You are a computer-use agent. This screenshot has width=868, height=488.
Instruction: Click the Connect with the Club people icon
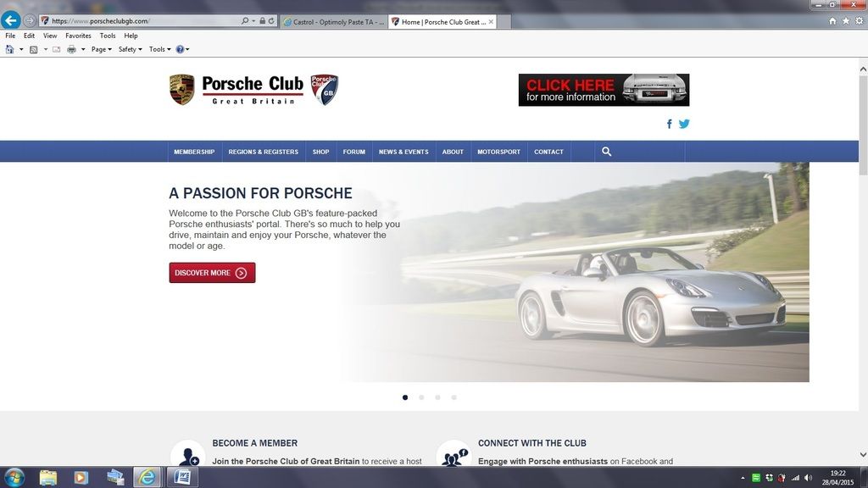(x=454, y=454)
